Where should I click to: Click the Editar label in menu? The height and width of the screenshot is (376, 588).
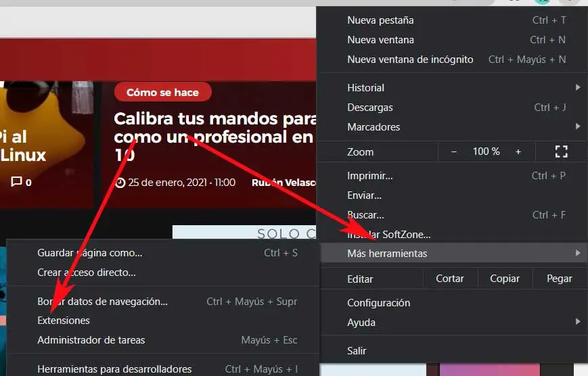361,279
